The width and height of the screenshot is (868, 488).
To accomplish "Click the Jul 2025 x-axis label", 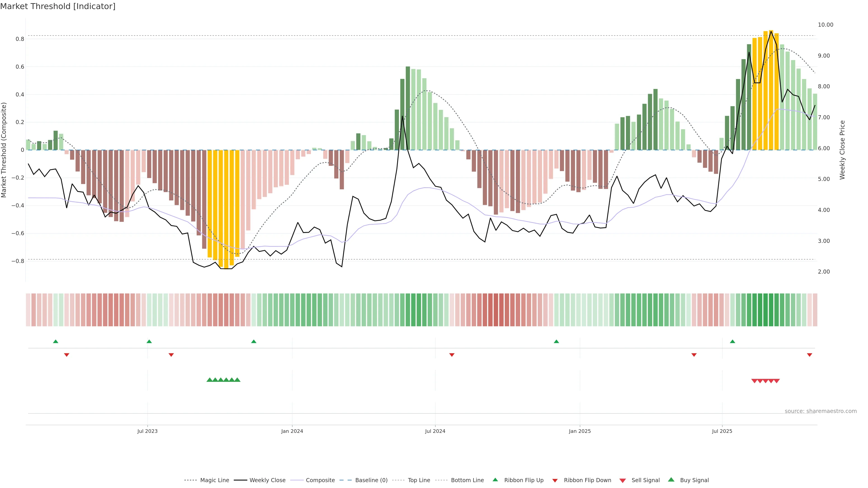I will 722,431.
